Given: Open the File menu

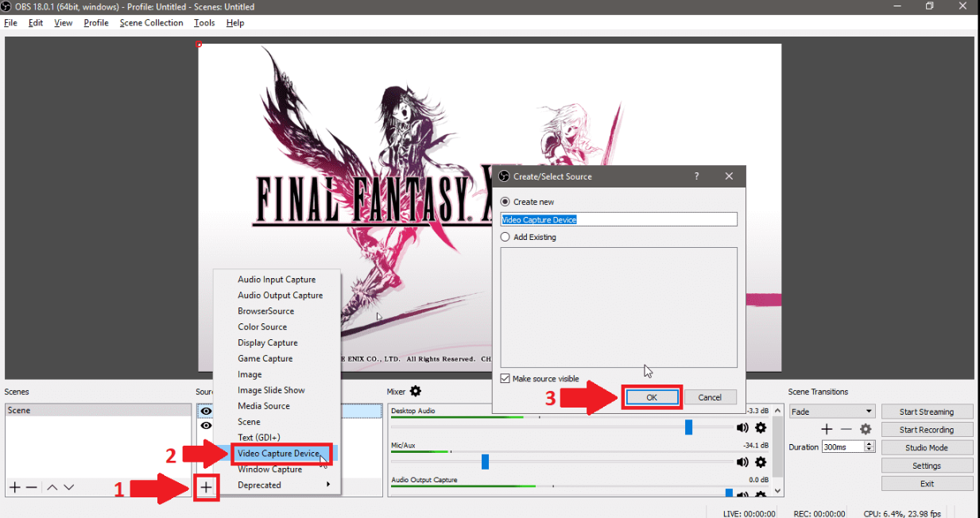Looking at the screenshot, I should coord(10,23).
